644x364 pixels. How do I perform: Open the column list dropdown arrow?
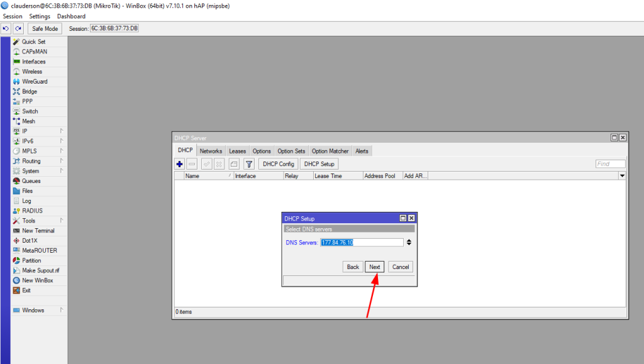coord(622,176)
